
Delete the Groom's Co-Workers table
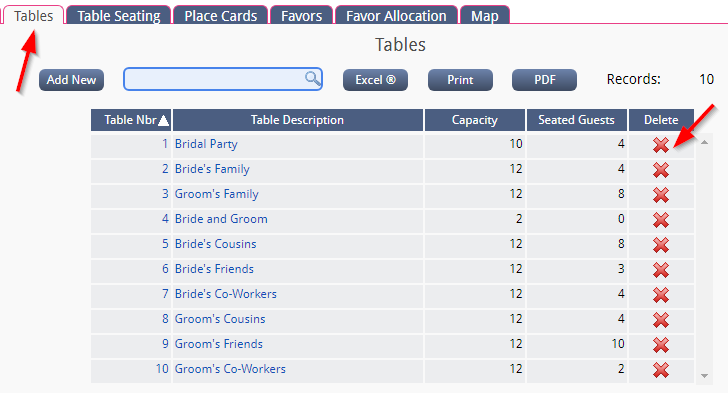661,370
